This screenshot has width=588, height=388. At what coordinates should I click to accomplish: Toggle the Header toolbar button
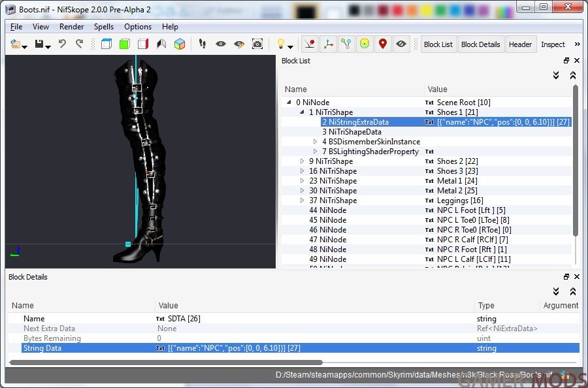(x=521, y=44)
